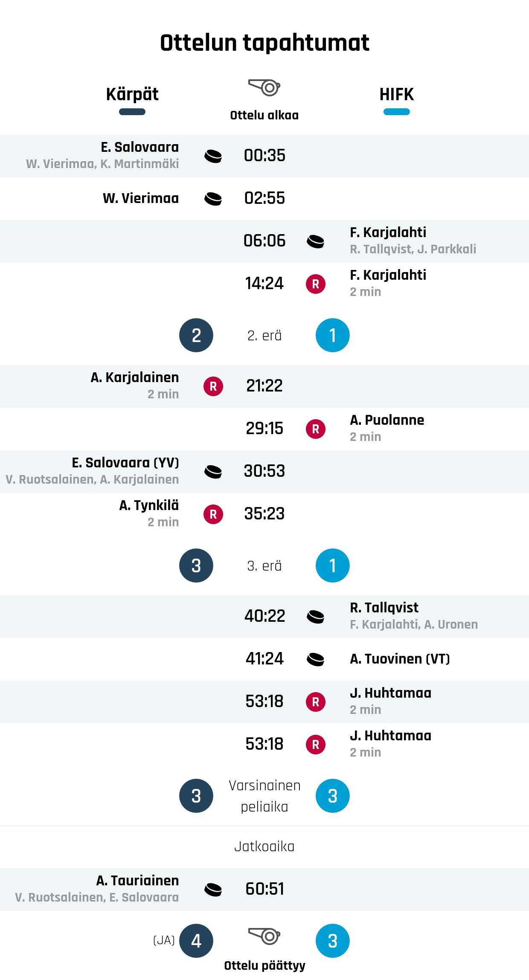Click HIFK's score circle in 2. erä row
Image resolution: width=529 pixels, height=980 pixels.
pyautogui.click(x=332, y=335)
